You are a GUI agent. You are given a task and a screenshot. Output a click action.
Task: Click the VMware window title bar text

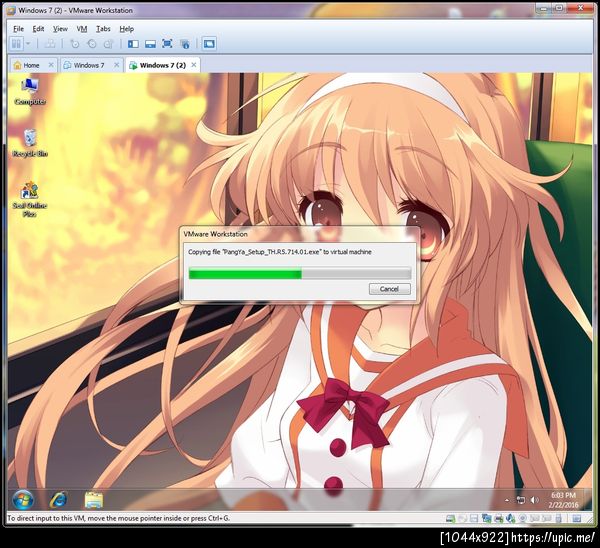pos(75,10)
